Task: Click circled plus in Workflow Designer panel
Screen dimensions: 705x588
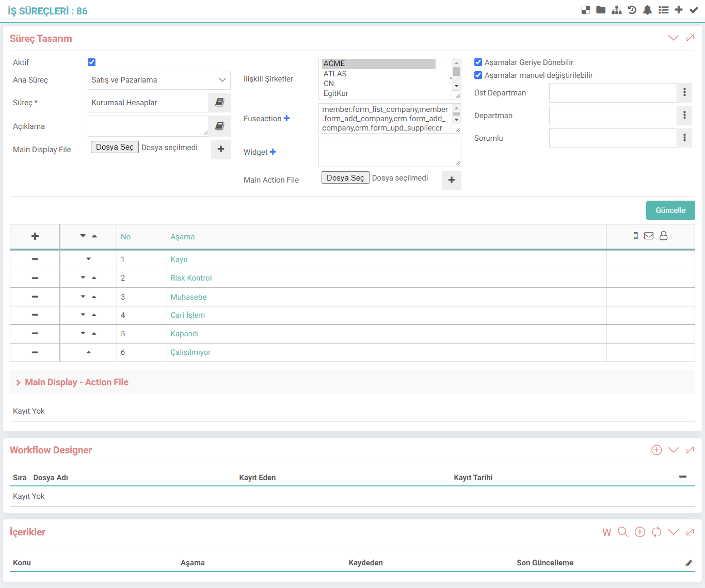Action: pyautogui.click(x=656, y=450)
